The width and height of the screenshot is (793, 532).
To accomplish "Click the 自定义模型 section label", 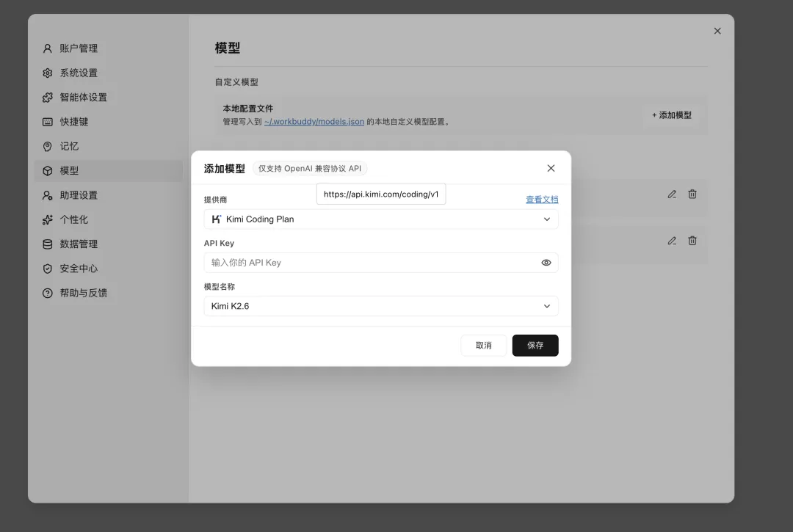I will click(236, 82).
